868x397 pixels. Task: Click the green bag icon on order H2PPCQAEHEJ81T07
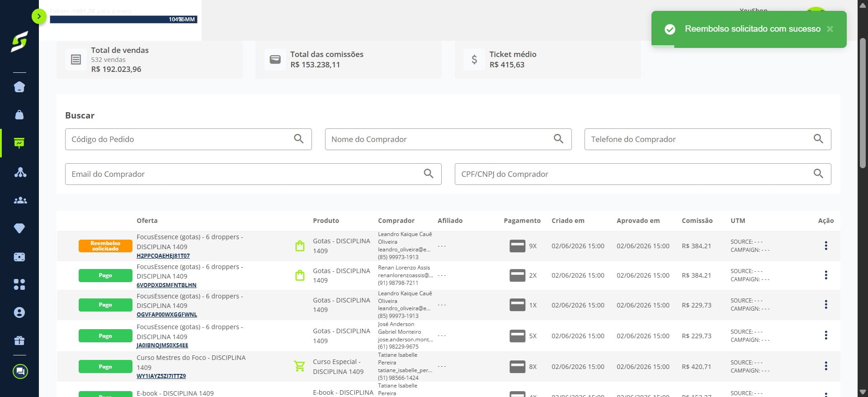pos(300,246)
